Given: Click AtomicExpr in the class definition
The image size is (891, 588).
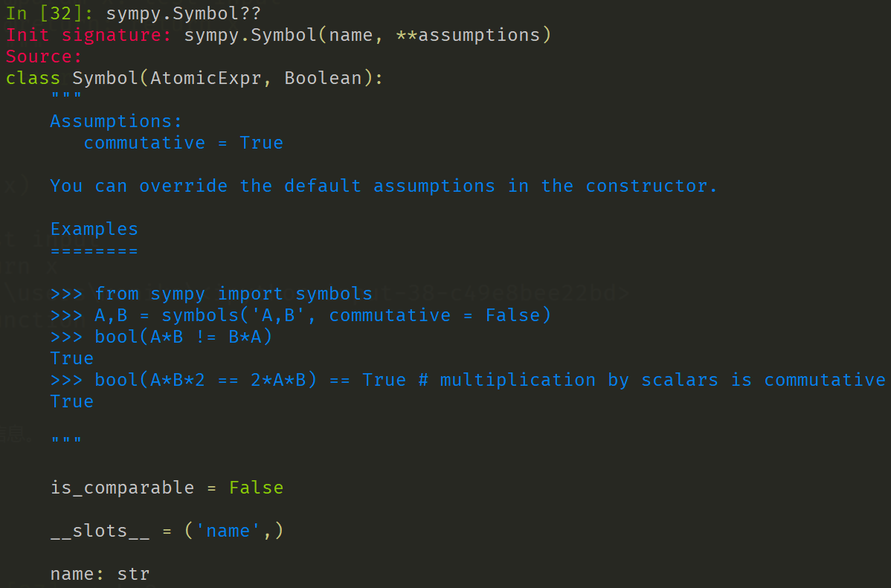Looking at the screenshot, I should coord(206,78).
